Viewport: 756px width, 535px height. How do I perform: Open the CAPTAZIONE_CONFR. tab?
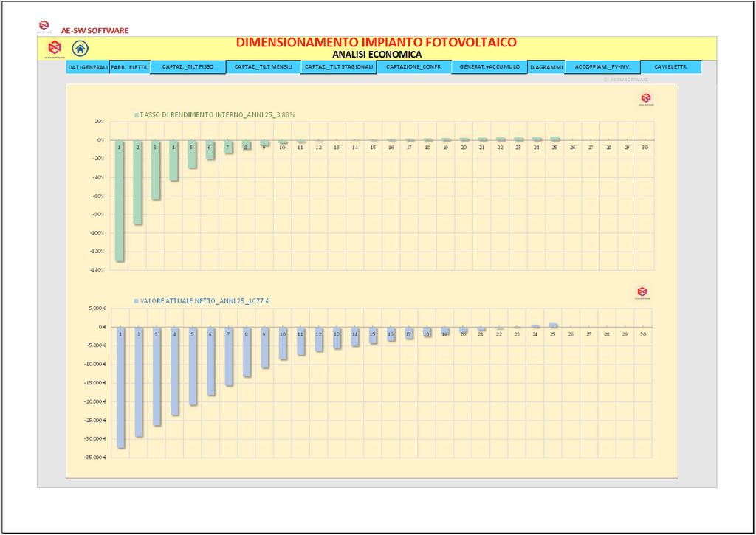coord(413,67)
